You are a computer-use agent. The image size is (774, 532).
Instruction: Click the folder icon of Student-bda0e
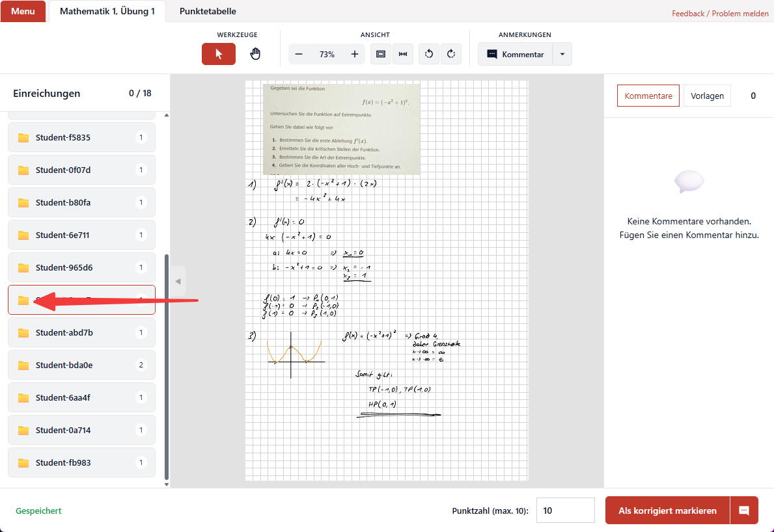tap(23, 366)
